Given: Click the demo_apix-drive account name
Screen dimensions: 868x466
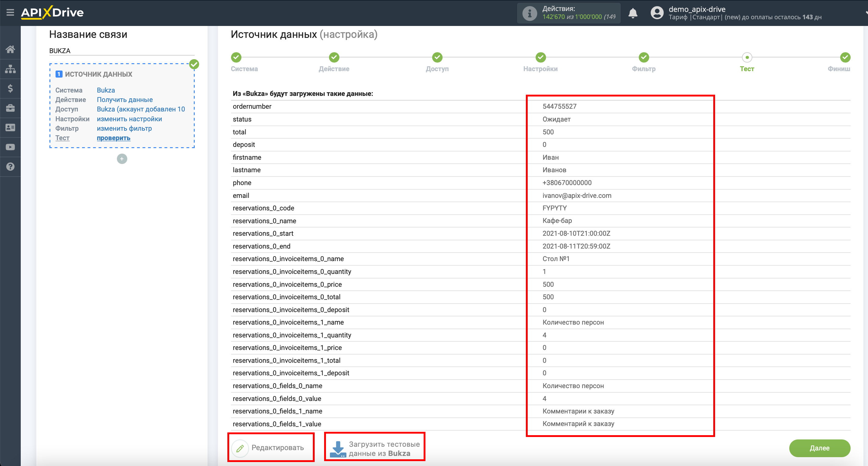Looking at the screenshot, I should click(697, 9).
